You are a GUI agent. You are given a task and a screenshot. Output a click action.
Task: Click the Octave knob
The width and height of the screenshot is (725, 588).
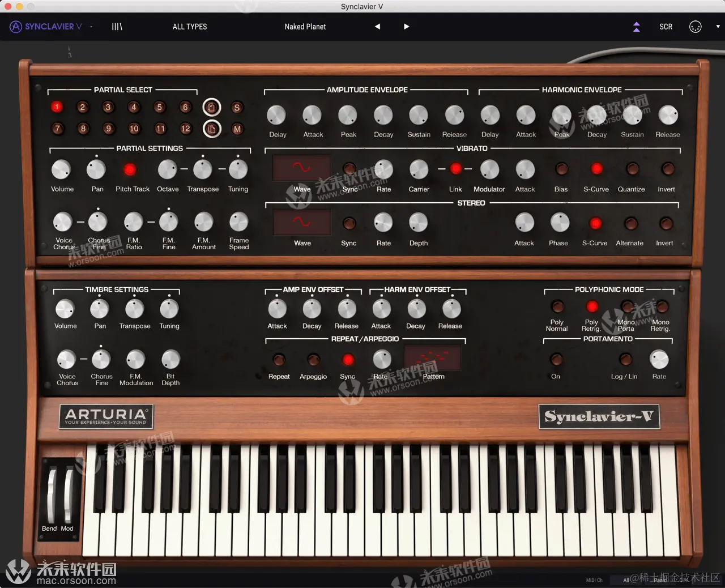pyautogui.click(x=168, y=169)
